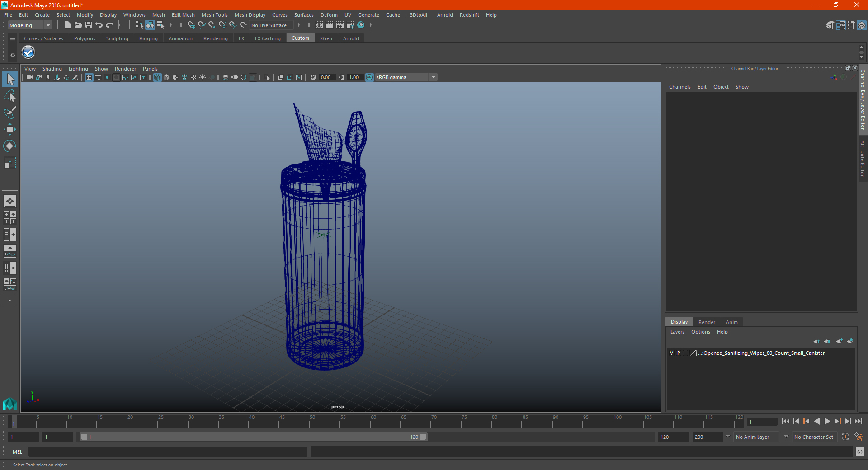Open Render Settings
This screenshot has height=470, width=868.
[x=350, y=25]
